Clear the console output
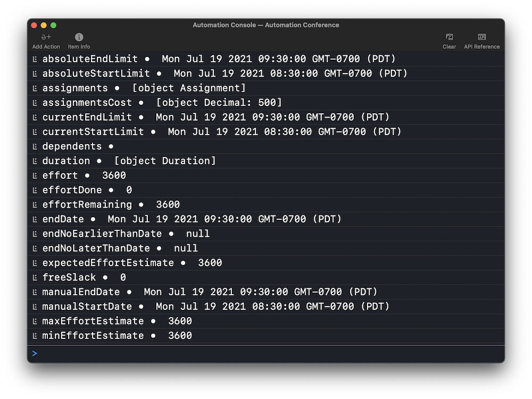 tap(449, 37)
